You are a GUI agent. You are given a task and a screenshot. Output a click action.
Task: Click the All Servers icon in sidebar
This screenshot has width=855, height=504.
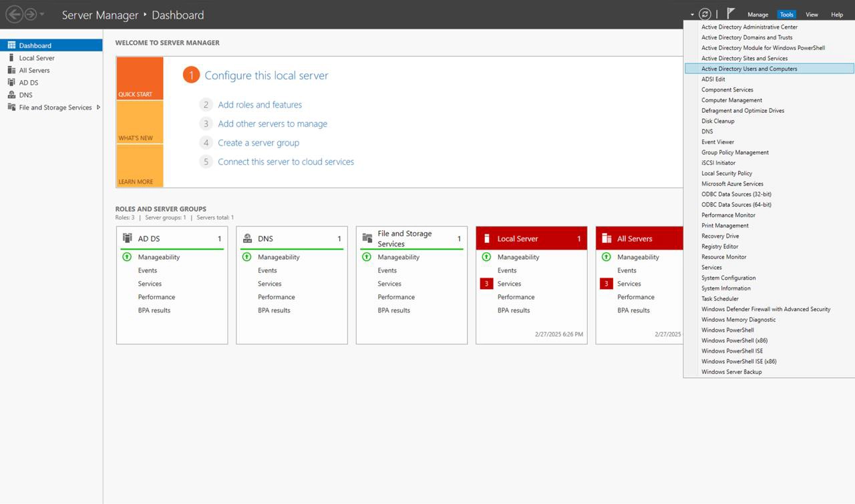(11, 70)
